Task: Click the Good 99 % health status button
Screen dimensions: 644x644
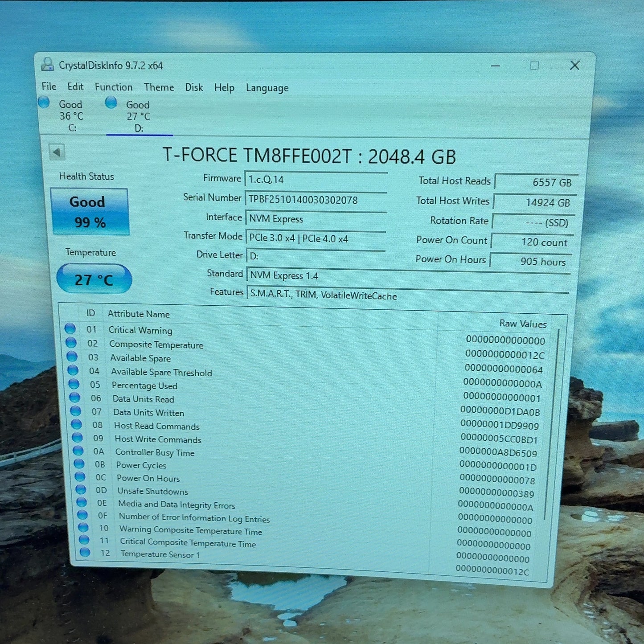Action: pos(90,211)
